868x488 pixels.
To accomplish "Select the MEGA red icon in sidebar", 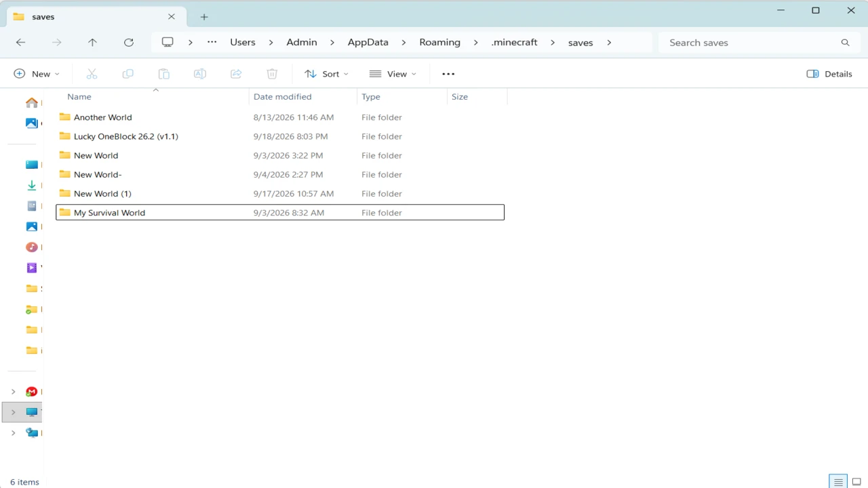I will point(32,392).
